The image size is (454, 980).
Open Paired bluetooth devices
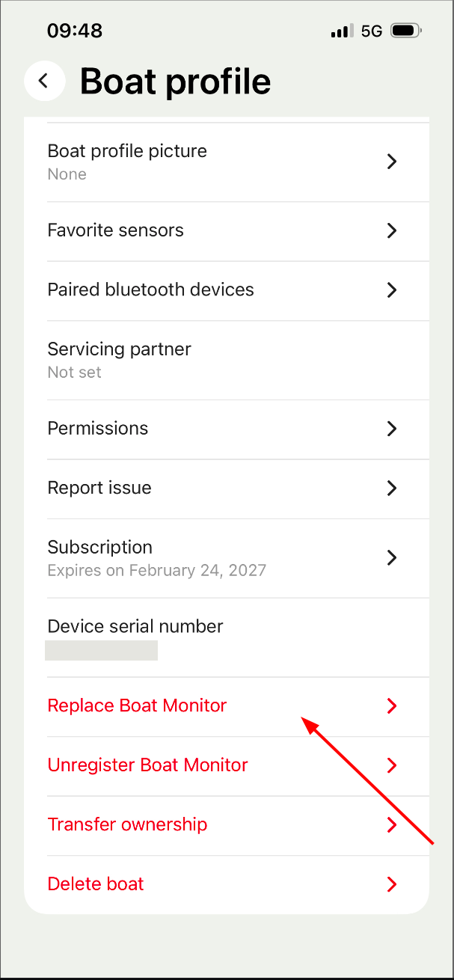tap(227, 290)
